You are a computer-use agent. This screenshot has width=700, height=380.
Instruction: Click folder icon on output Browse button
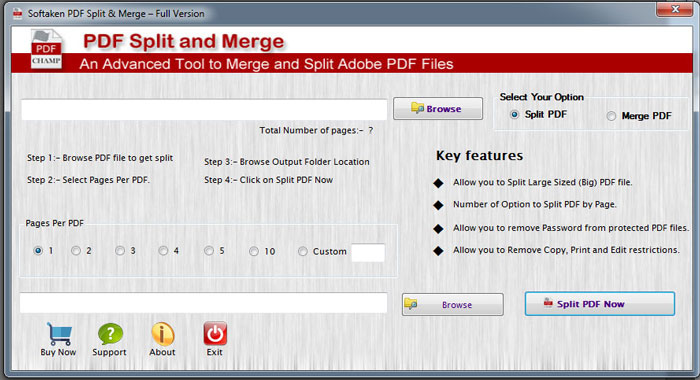point(411,304)
